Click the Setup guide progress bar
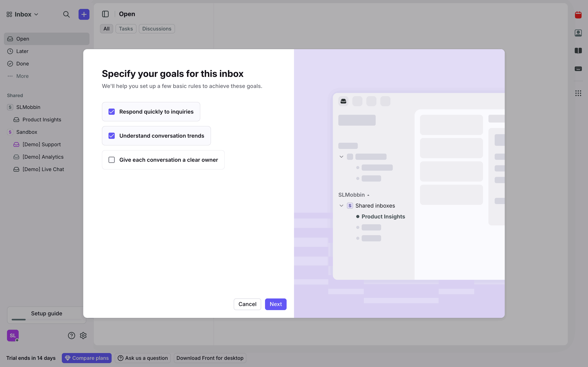The width and height of the screenshot is (588, 367). 46,319
